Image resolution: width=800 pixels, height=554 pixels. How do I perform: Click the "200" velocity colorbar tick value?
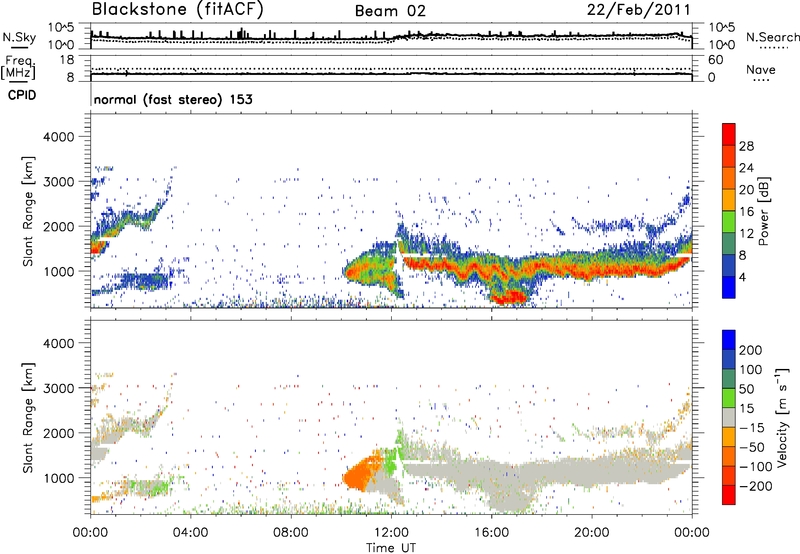(x=751, y=350)
